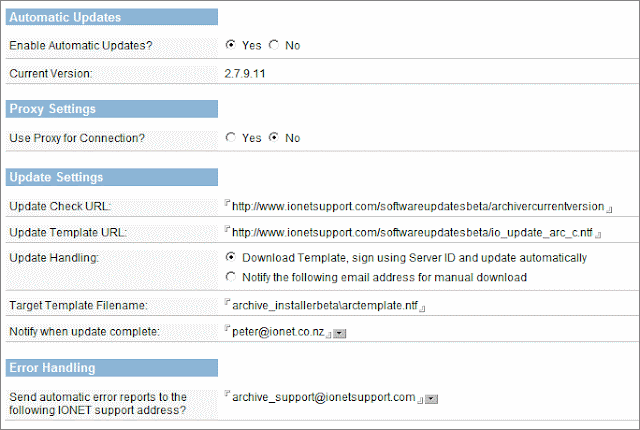Open dropdown next to peter@ionet.co.nz
The height and width of the screenshot is (430, 640).
point(340,334)
